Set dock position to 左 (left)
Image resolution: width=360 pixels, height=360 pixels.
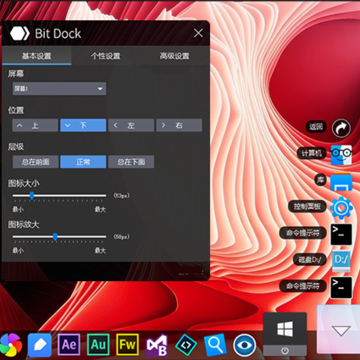[131, 125]
